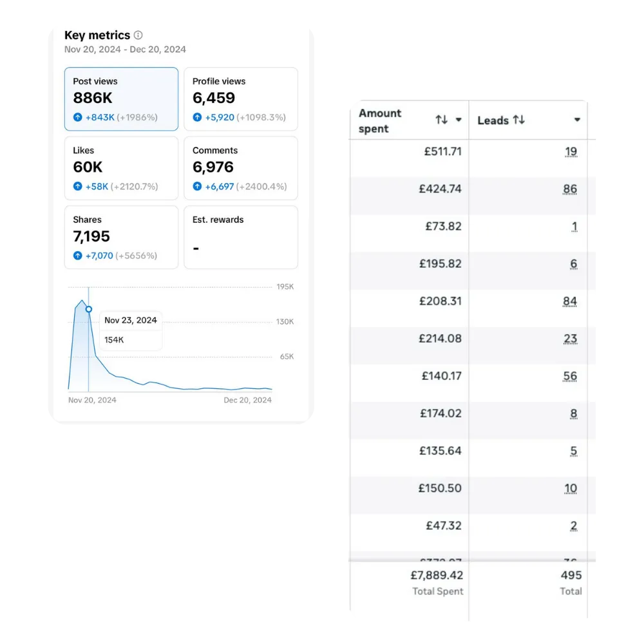Click the info icon beside Key metrics

(x=138, y=35)
